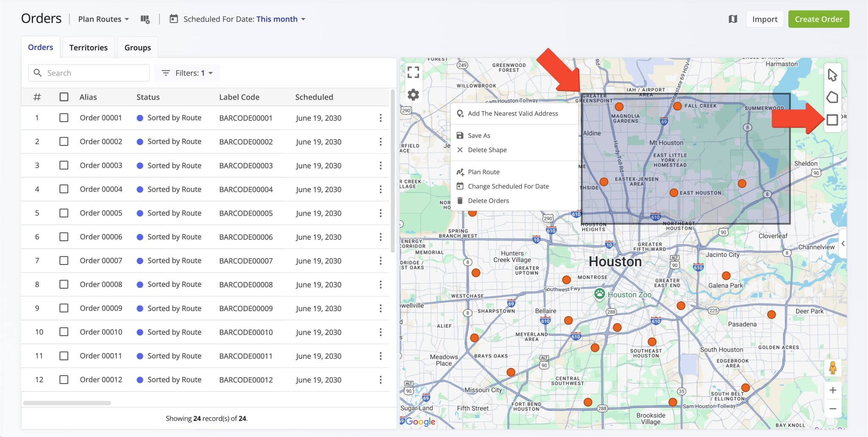
Task: Click the Google logo on the map
Action: tap(419, 421)
